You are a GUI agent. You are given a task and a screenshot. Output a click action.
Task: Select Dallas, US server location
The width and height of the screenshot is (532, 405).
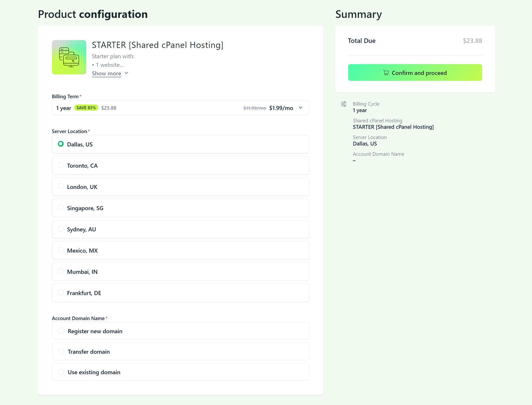(x=181, y=144)
